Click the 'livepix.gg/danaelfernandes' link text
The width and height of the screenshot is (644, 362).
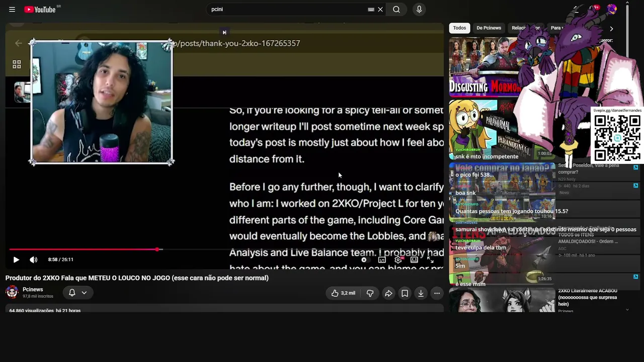617,110
